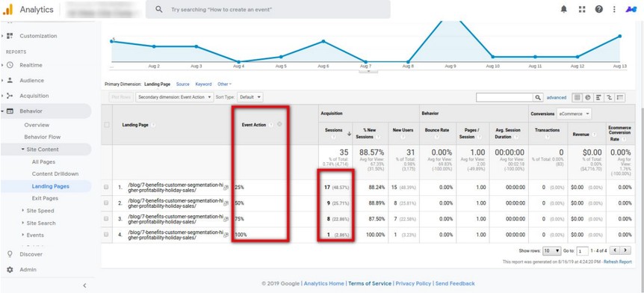Check the box for row 2 (50%)
Screen dimensions: 644x293
click(x=106, y=203)
